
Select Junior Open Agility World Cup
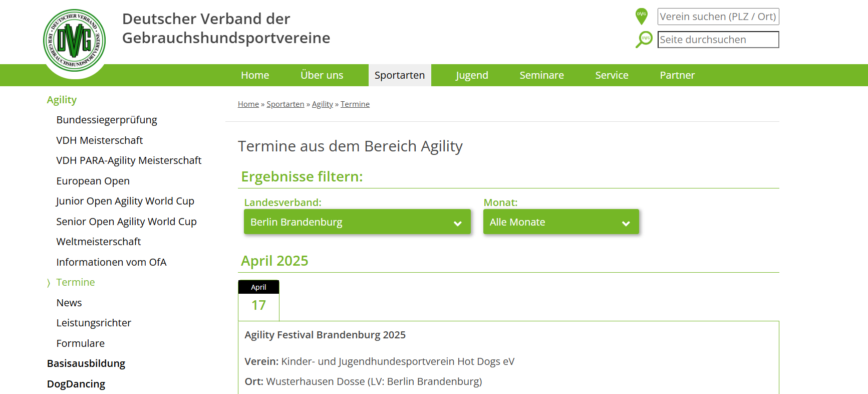click(125, 201)
